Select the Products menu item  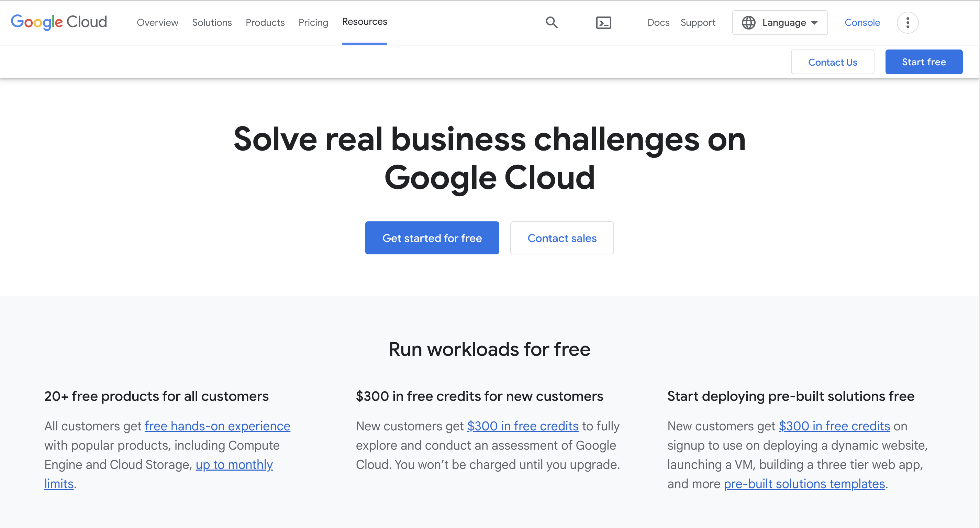pyautogui.click(x=265, y=22)
